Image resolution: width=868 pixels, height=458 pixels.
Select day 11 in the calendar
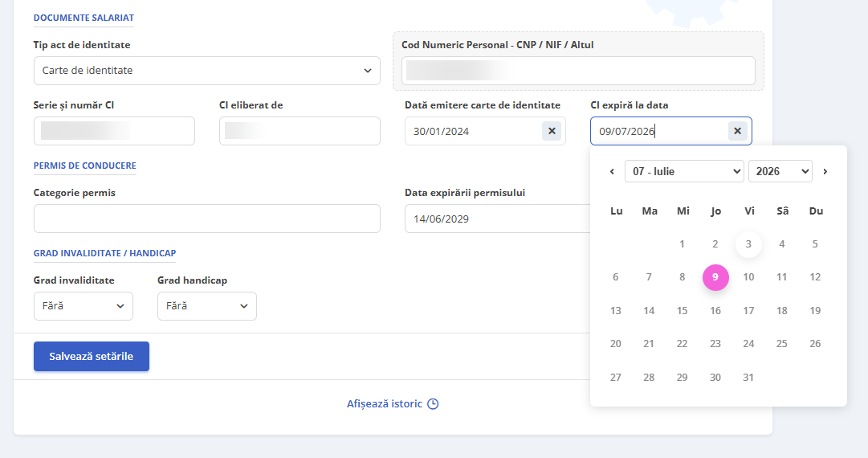[x=781, y=277]
